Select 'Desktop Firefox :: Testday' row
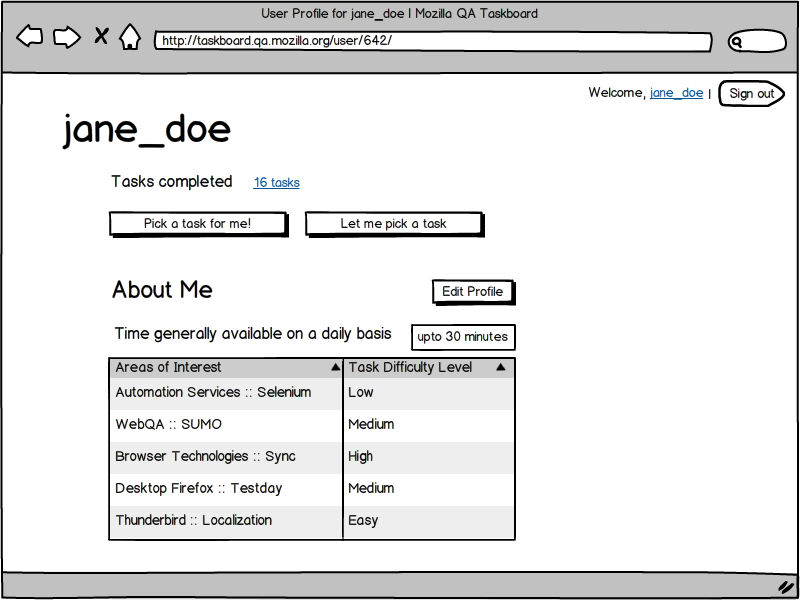The image size is (800, 600). [x=312, y=490]
